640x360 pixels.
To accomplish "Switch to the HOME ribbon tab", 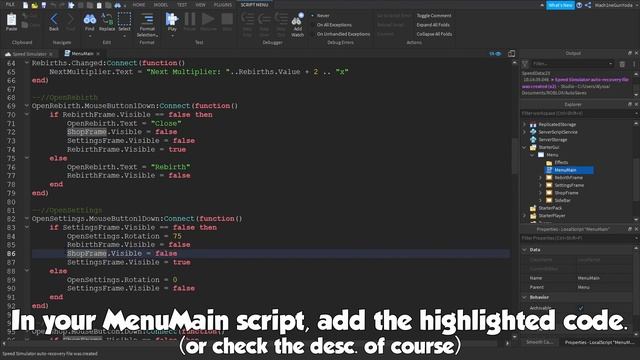I will [x=139, y=5].
